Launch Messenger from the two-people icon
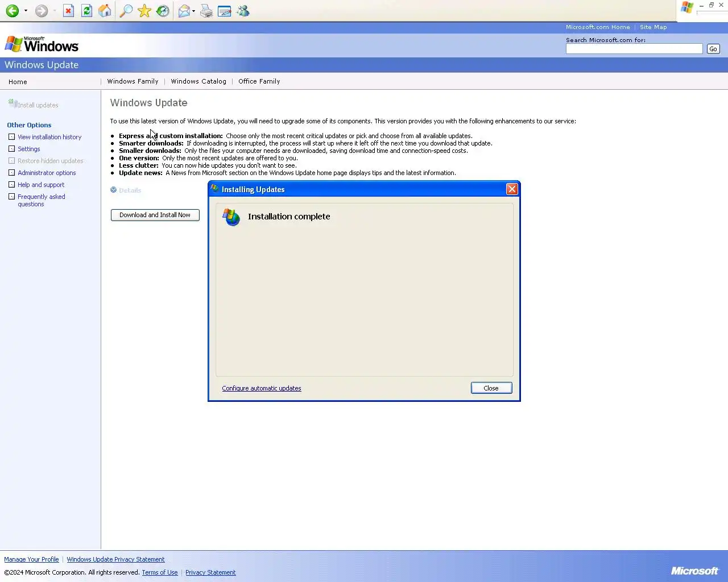Viewport: 728px width, 582px height. (243, 11)
